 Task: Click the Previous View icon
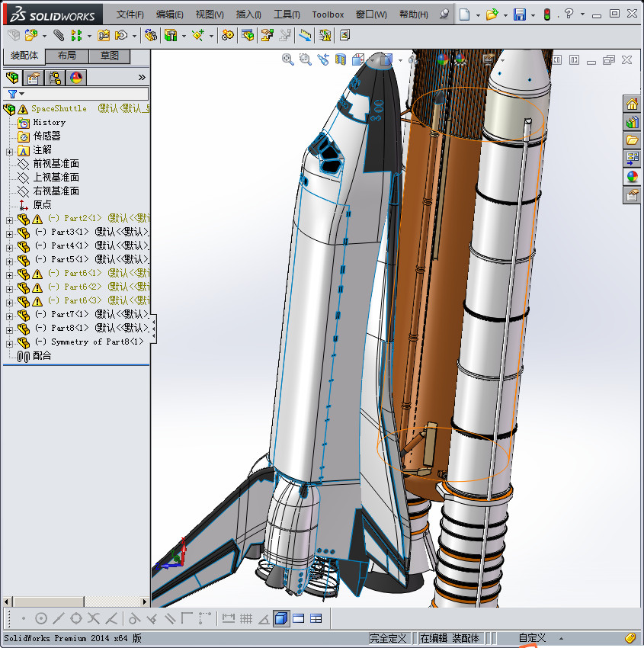coord(323,59)
